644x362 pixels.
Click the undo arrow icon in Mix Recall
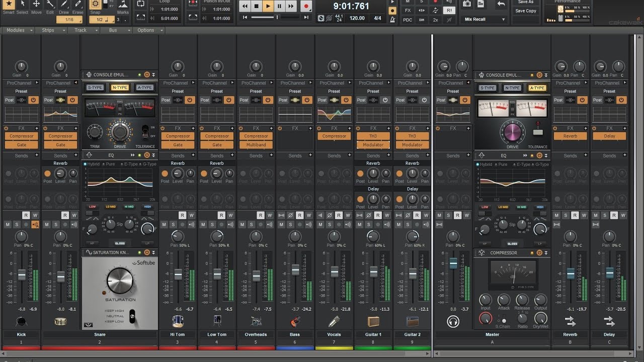coord(501,4)
